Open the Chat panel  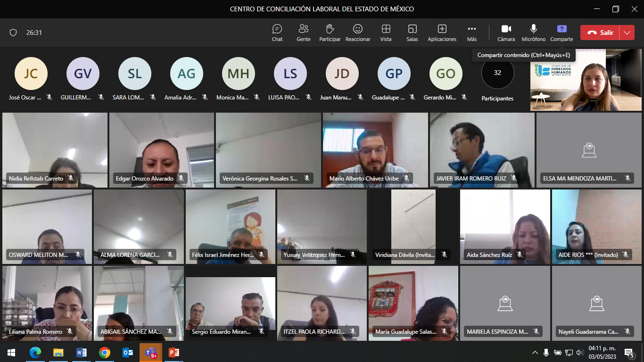(x=277, y=33)
